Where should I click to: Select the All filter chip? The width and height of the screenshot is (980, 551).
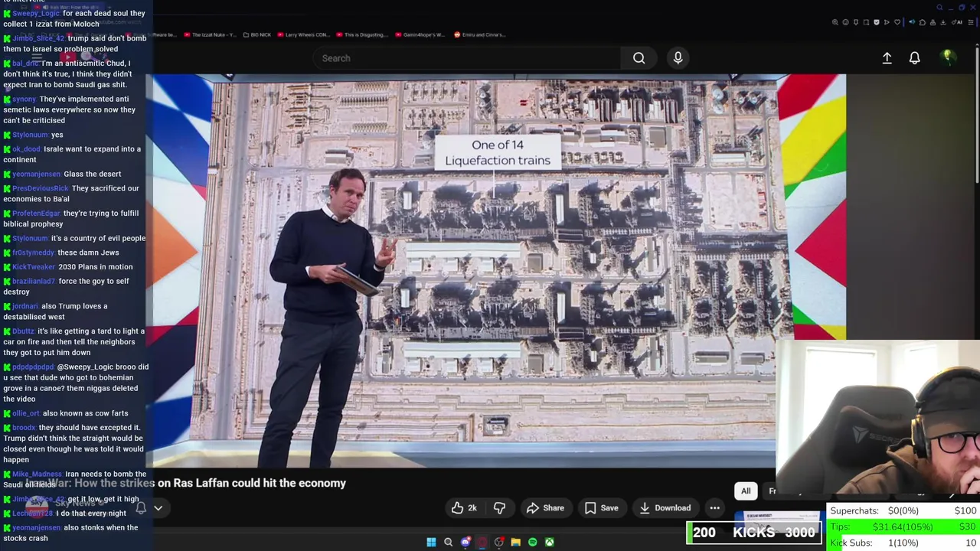coord(746,491)
